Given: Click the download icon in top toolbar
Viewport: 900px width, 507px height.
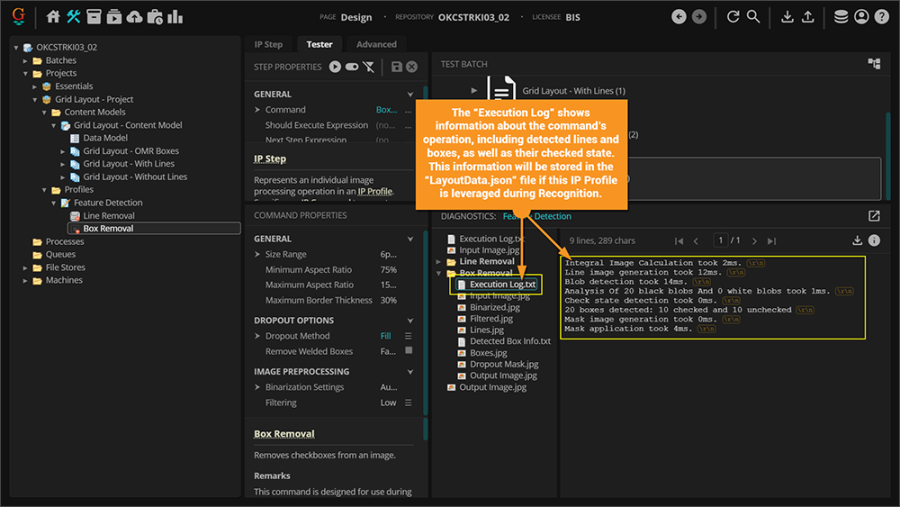Looking at the screenshot, I should click(788, 17).
